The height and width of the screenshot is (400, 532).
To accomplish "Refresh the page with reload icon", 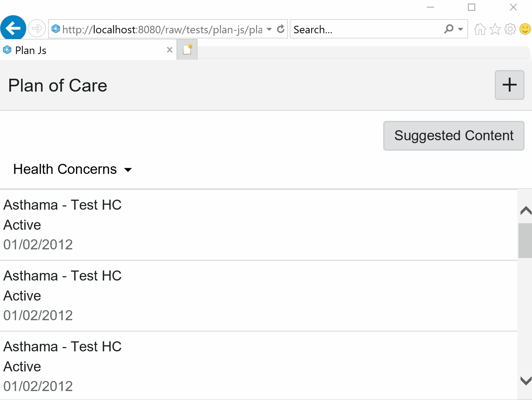I will tap(281, 29).
